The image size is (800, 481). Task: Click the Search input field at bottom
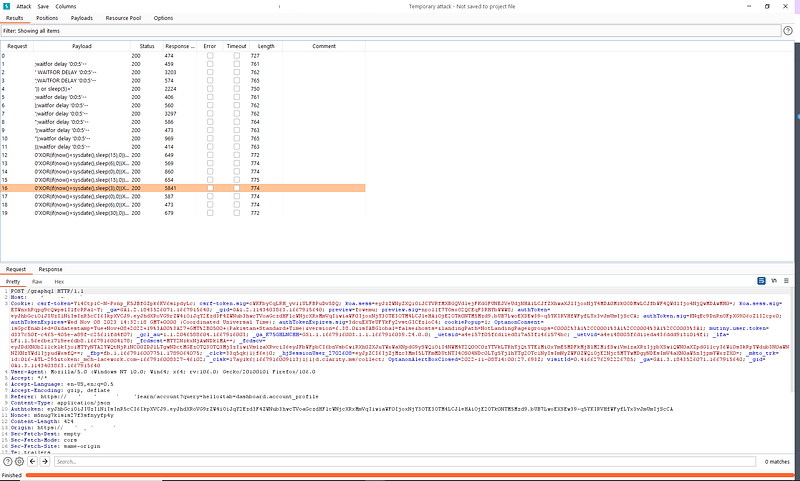(x=405, y=462)
